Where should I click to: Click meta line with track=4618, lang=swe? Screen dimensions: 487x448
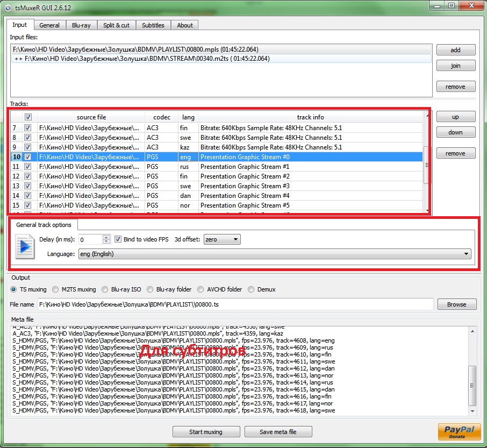174,410
